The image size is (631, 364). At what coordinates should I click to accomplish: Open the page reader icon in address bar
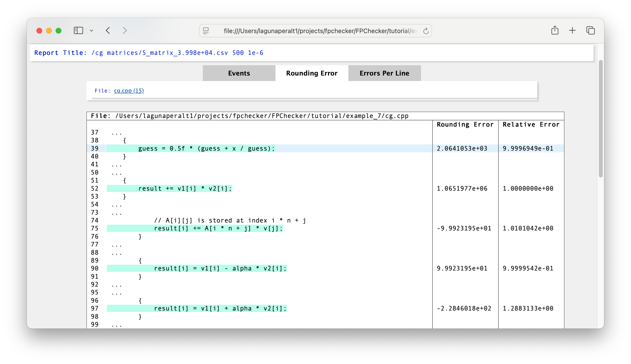pyautogui.click(x=206, y=31)
